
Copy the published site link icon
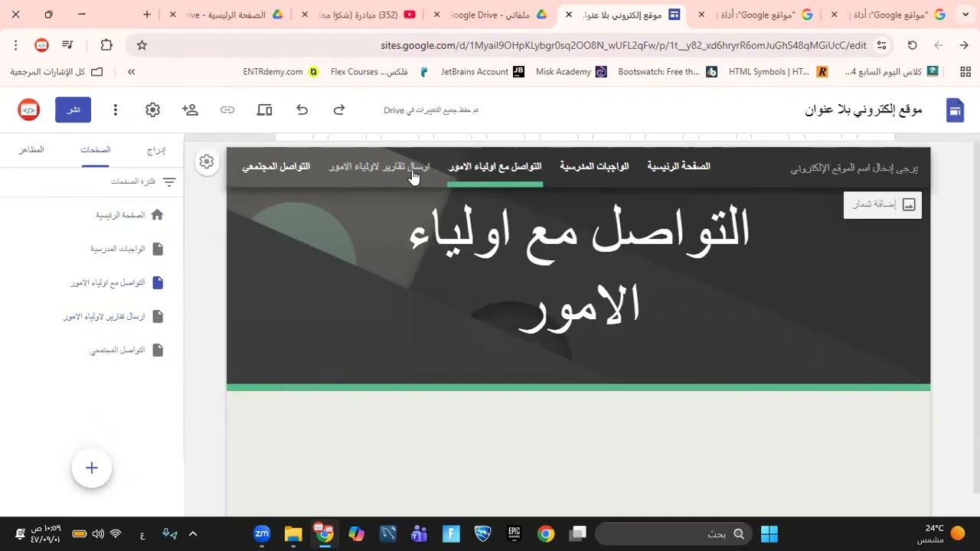click(x=227, y=110)
